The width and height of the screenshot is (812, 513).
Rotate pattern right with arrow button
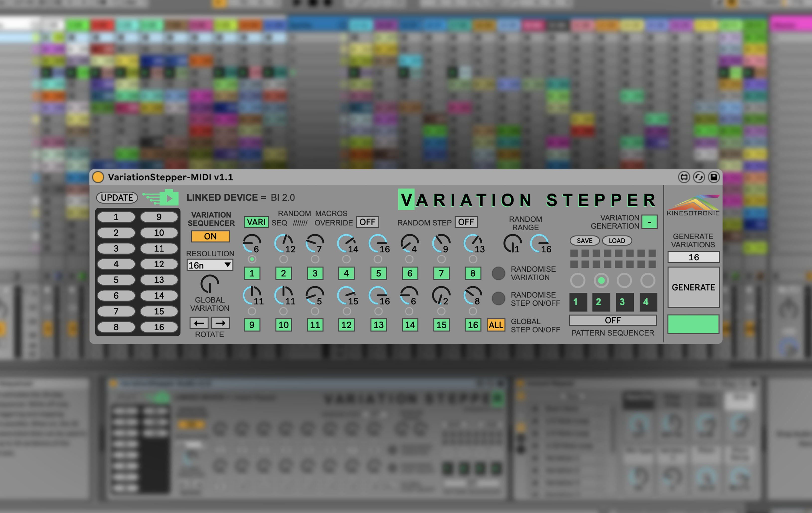[x=221, y=323]
